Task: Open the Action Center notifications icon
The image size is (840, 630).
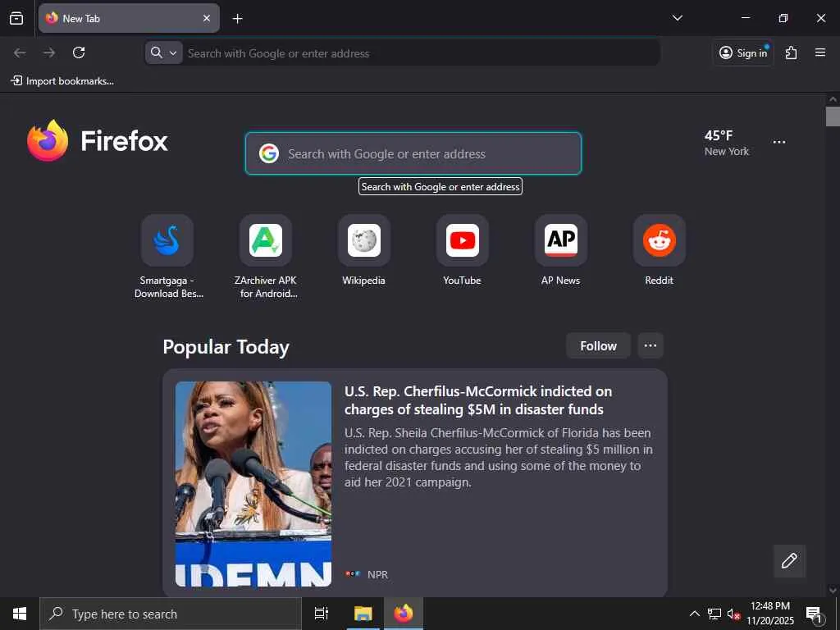Action: [815, 614]
